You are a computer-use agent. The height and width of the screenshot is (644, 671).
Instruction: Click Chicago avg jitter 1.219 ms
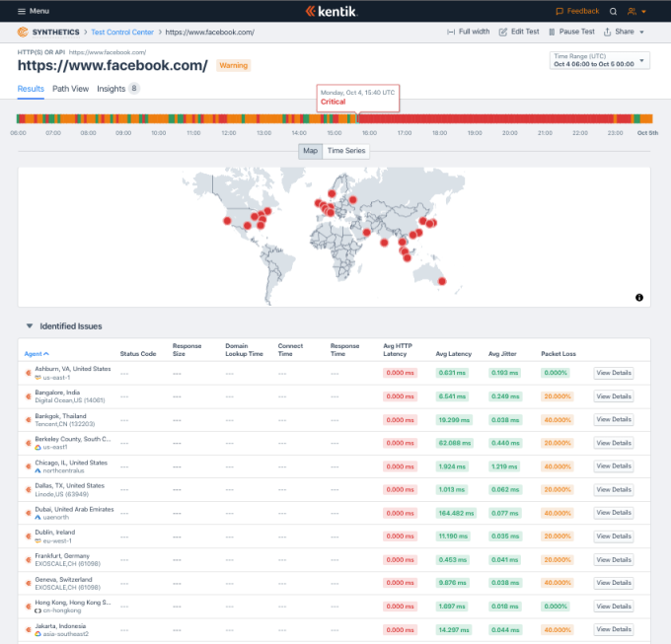504,466
